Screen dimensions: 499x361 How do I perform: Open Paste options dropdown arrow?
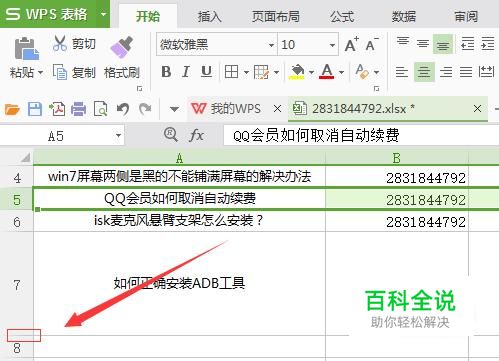[40, 72]
